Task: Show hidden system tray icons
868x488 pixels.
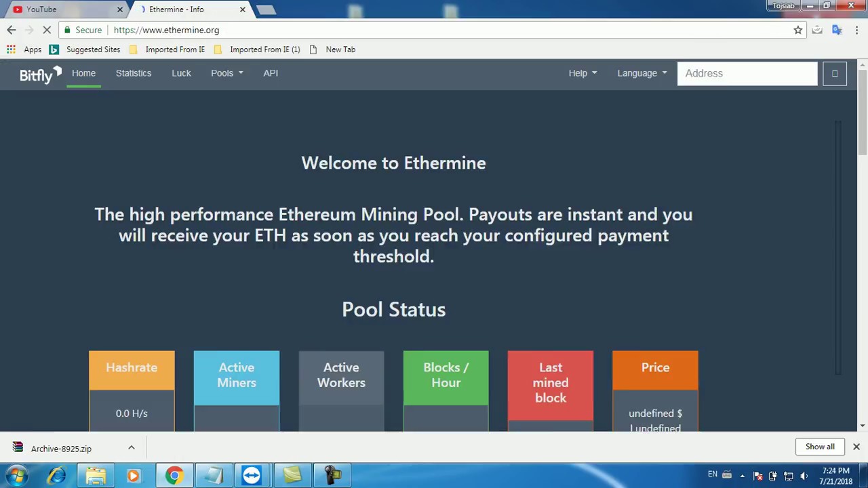Action: coord(743,476)
